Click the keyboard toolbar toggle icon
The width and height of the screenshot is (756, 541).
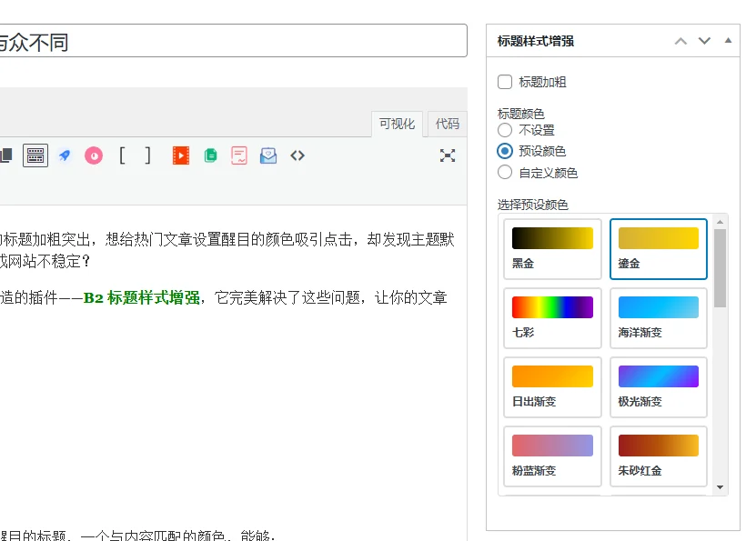[x=35, y=155]
